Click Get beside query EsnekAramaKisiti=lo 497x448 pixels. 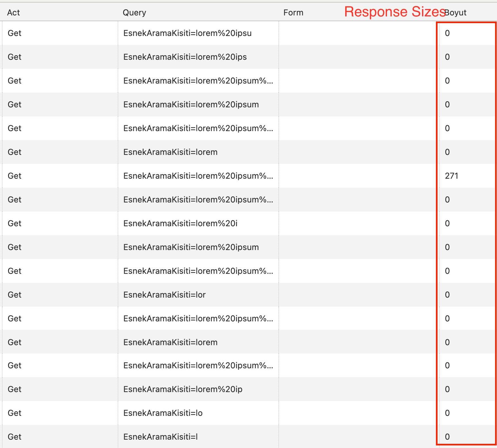14,413
